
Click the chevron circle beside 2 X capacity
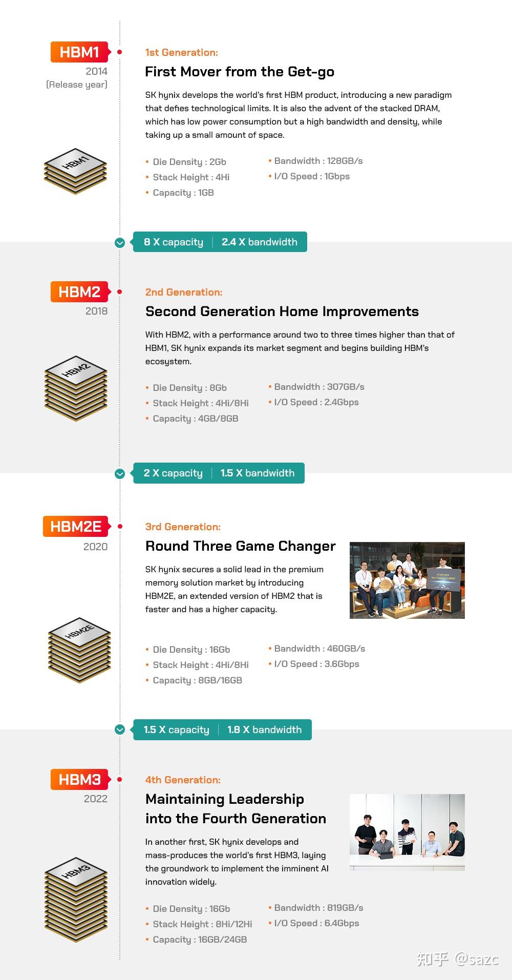tap(120, 473)
